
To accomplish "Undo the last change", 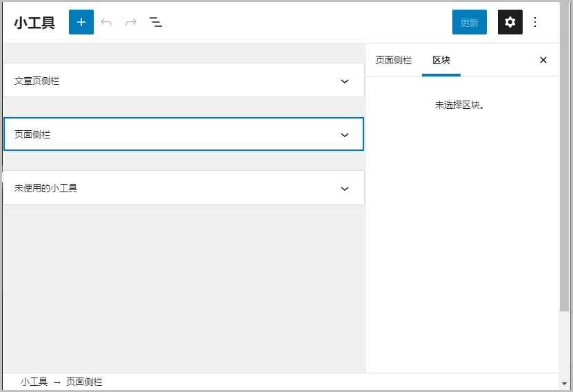I will click(106, 22).
